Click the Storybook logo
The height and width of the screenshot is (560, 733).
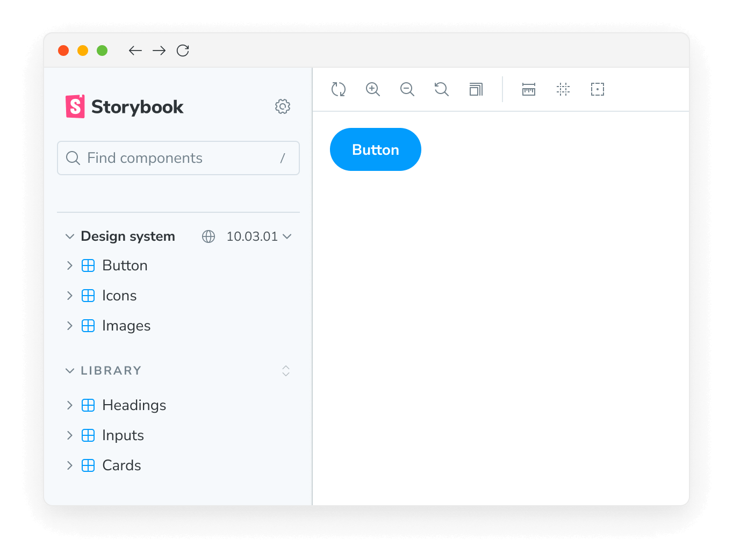pos(124,106)
